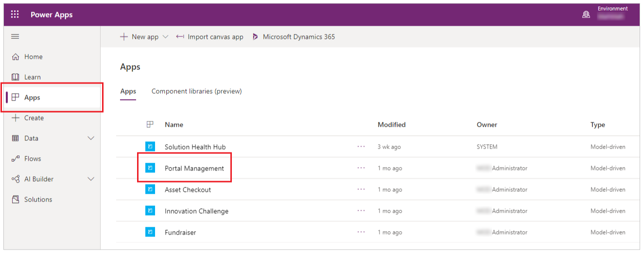This screenshot has height=253, width=644.
Task: Expand the Data section chevron
Action: pyautogui.click(x=90, y=138)
